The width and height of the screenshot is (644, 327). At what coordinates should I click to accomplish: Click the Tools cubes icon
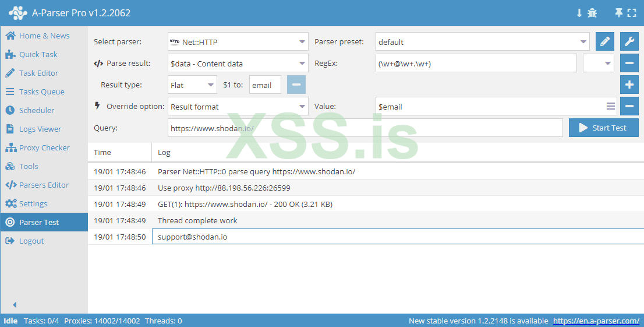coord(10,166)
